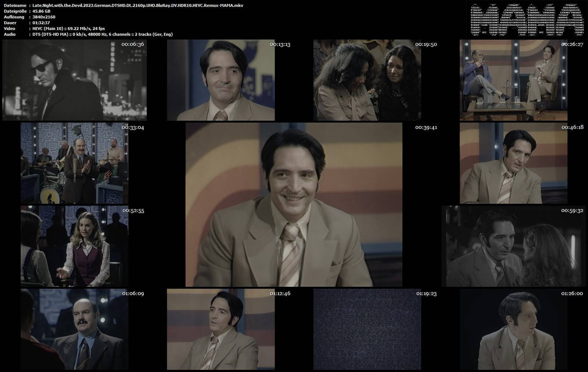This screenshot has height=372, width=588.
Task: Click the 00:39:41 timestamp text
Action: pyautogui.click(x=426, y=127)
